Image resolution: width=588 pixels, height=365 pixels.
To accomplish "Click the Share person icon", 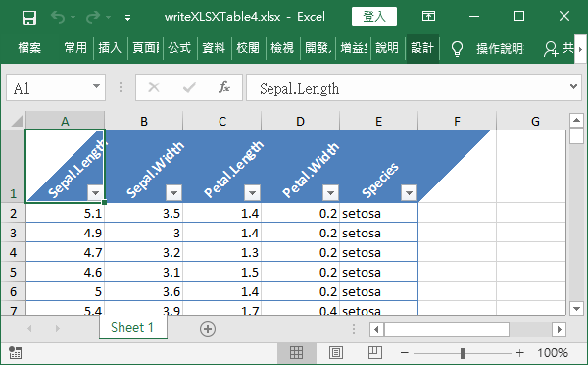I will pyautogui.click(x=551, y=49).
